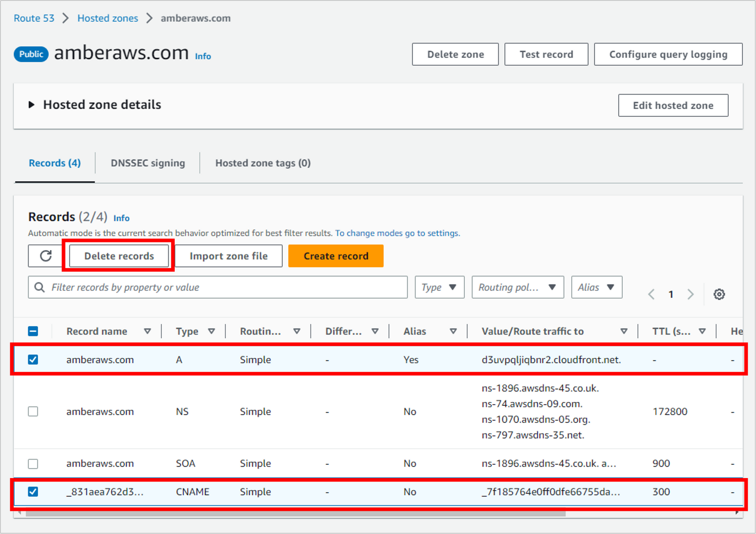Go to Hosted zones breadcrumb link
The image size is (756, 534).
pyautogui.click(x=108, y=18)
